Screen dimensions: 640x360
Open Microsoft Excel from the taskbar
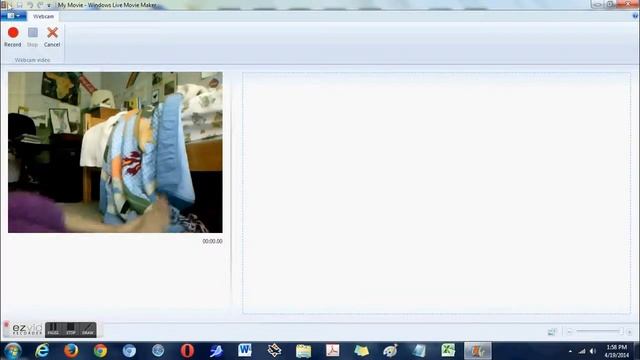pos(448,350)
